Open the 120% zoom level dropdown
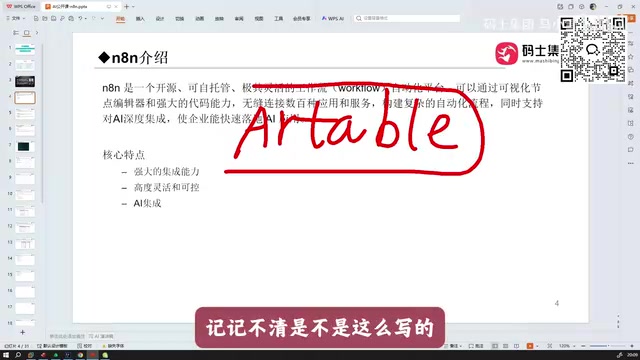 pyautogui.click(x=567, y=346)
